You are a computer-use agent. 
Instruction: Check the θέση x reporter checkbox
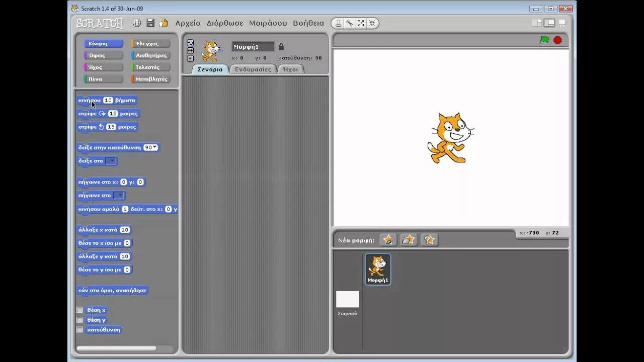point(79,310)
